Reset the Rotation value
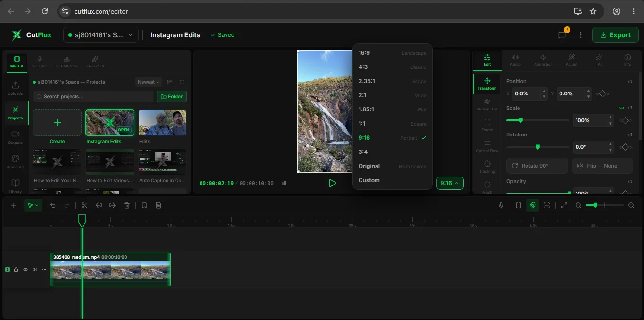644x320 pixels. pyautogui.click(x=630, y=135)
